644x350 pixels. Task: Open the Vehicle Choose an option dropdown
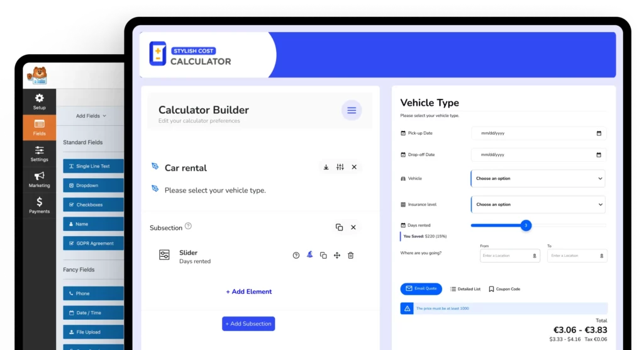[538, 179]
